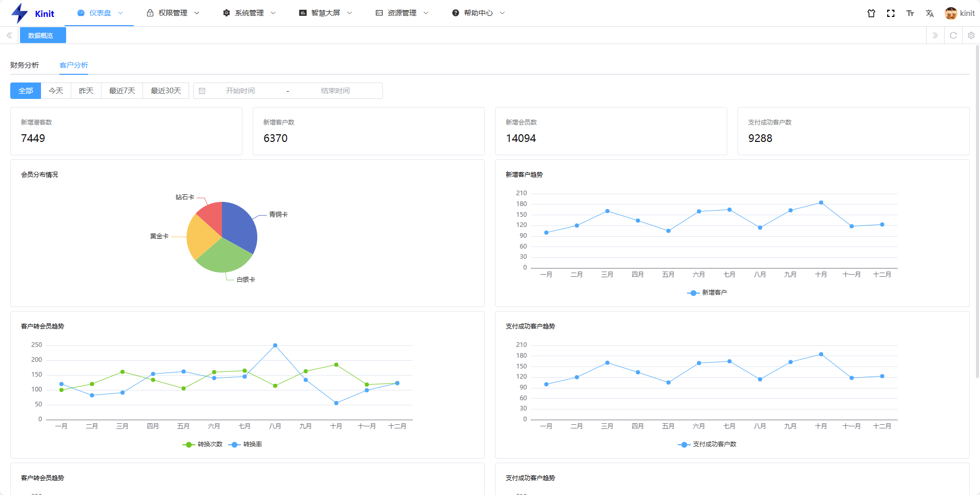Expand the 帮助中心 menu chevron

[x=502, y=13]
